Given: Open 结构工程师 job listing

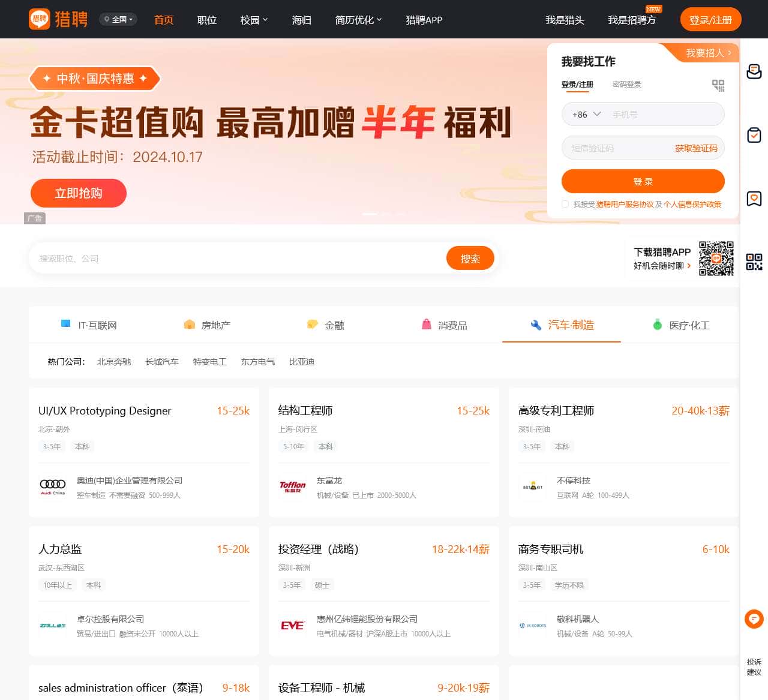Looking at the screenshot, I should (x=305, y=411).
